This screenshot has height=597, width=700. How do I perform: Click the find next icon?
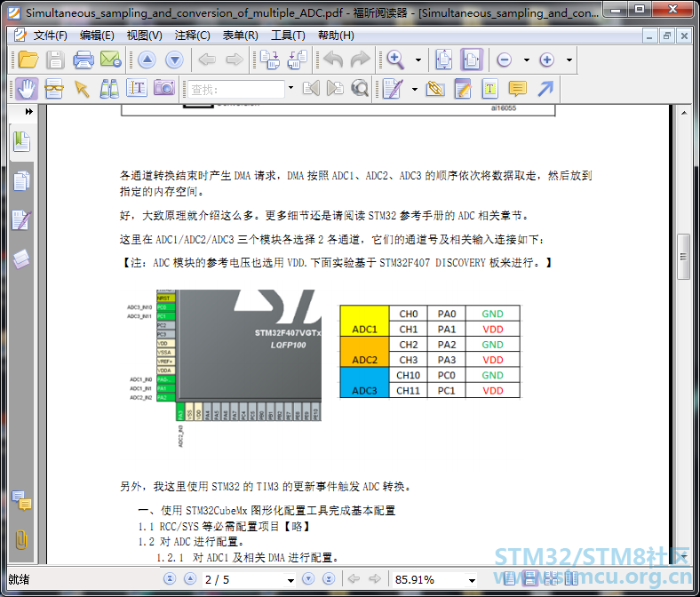pos(335,89)
